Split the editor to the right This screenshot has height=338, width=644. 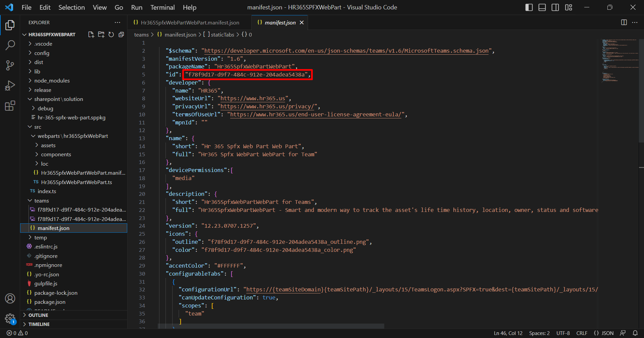pyautogui.click(x=624, y=22)
